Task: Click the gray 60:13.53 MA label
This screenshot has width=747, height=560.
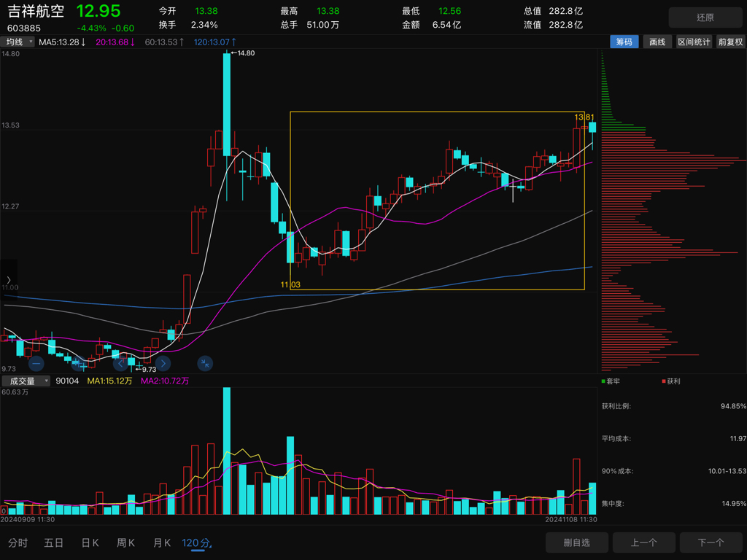Action: (x=164, y=42)
